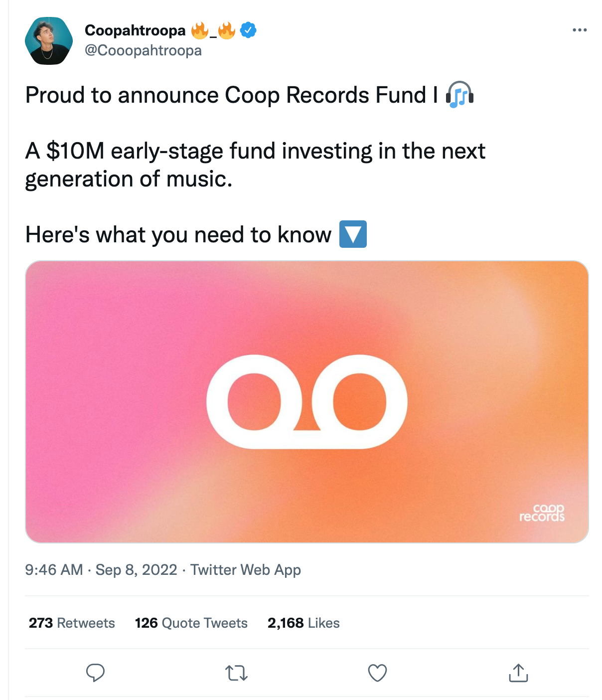Open Coopahtroopa's profile avatar

(49, 41)
